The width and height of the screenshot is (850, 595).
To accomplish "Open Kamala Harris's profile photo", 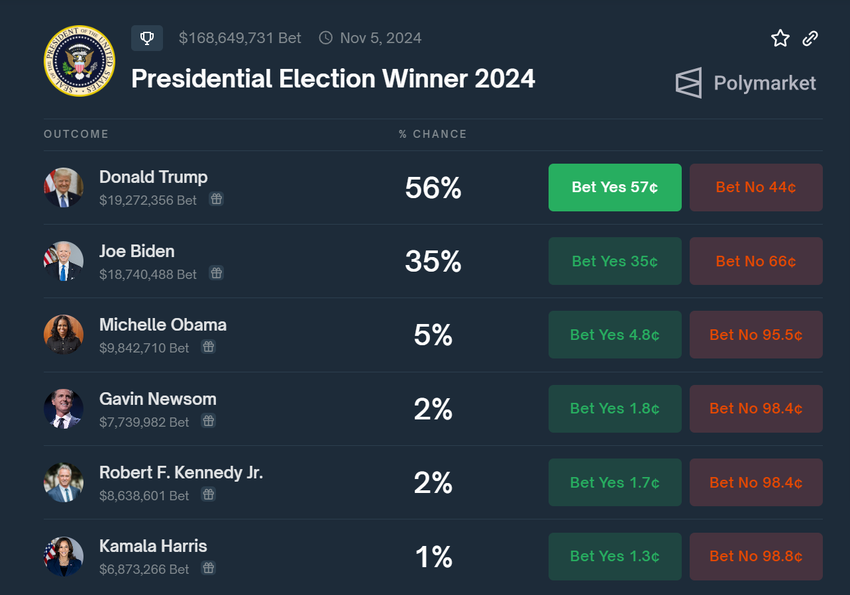I will [63, 557].
